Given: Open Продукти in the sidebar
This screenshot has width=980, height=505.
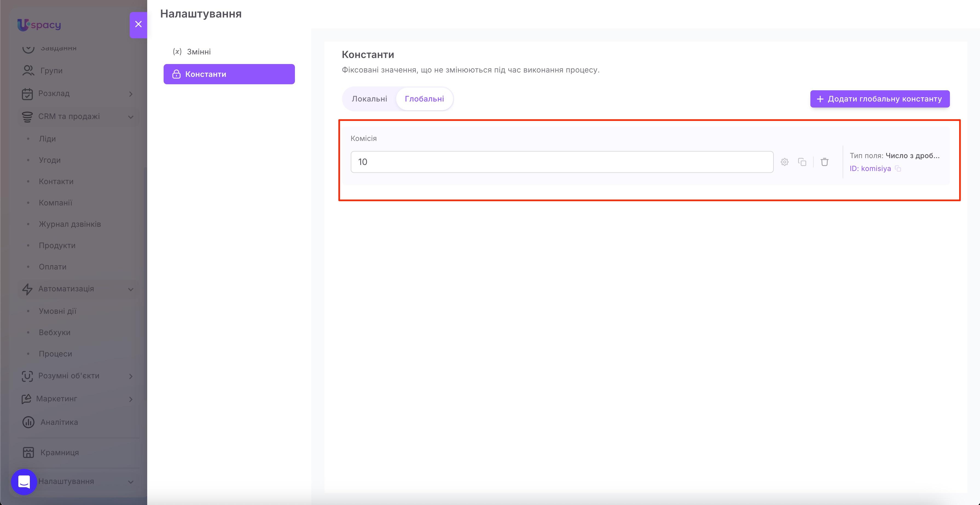Looking at the screenshot, I should click(x=57, y=245).
